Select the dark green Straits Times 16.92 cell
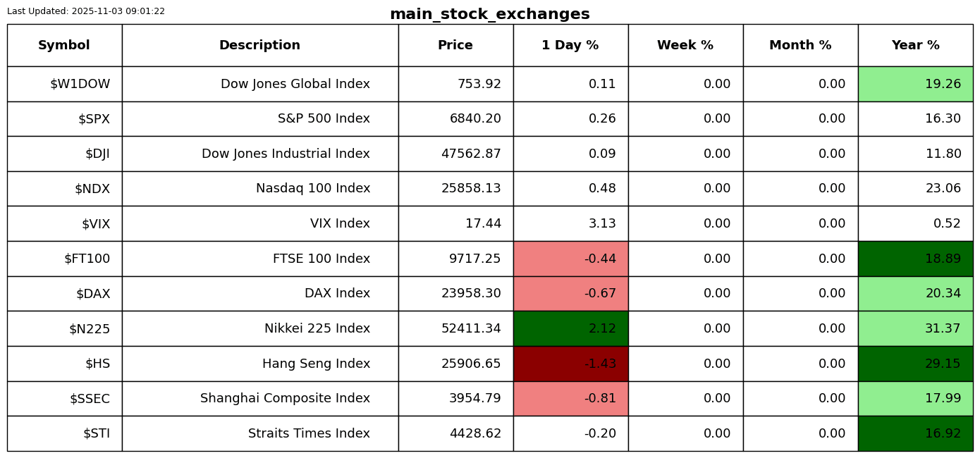 915,434
